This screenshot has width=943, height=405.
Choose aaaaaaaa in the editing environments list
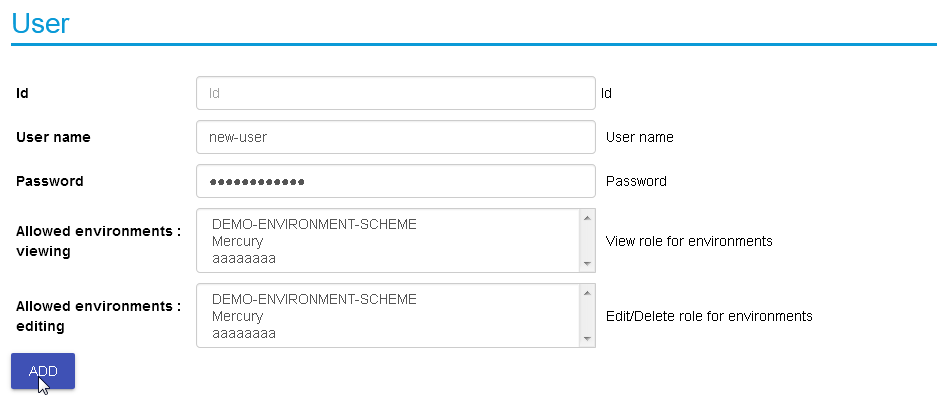click(x=244, y=333)
